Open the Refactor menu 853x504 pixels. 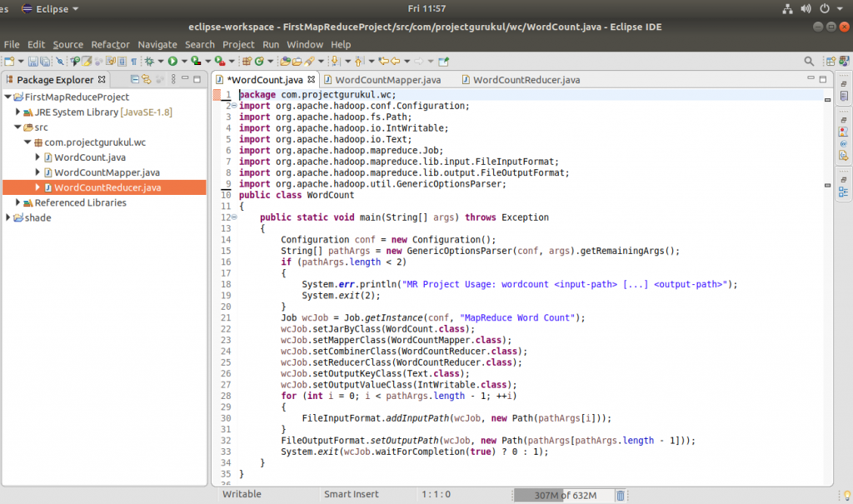coord(110,44)
